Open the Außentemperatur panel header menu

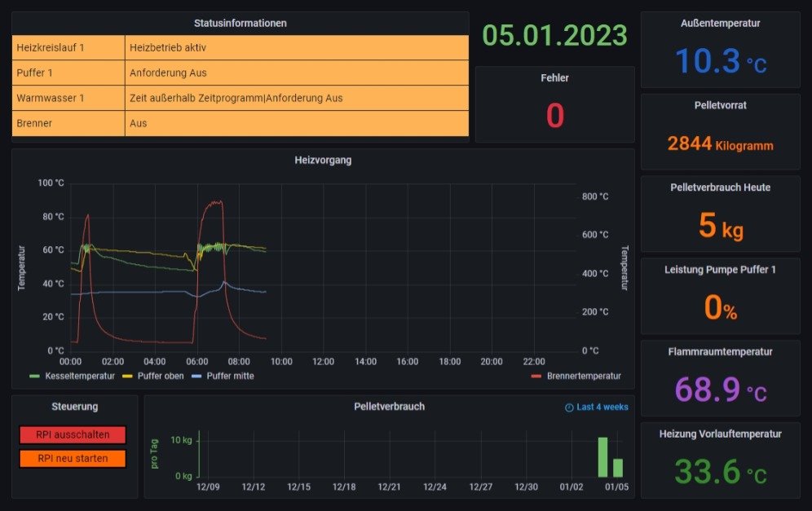pos(720,24)
